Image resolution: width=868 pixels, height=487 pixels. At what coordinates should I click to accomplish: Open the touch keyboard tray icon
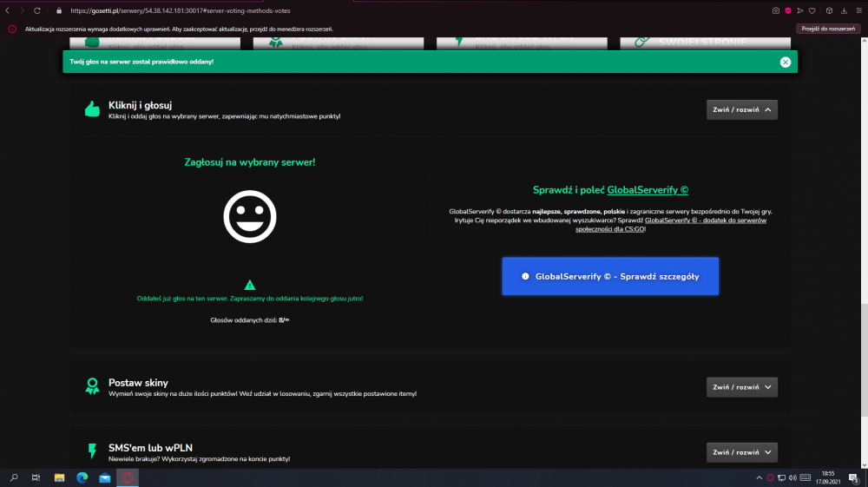[x=806, y=477]
